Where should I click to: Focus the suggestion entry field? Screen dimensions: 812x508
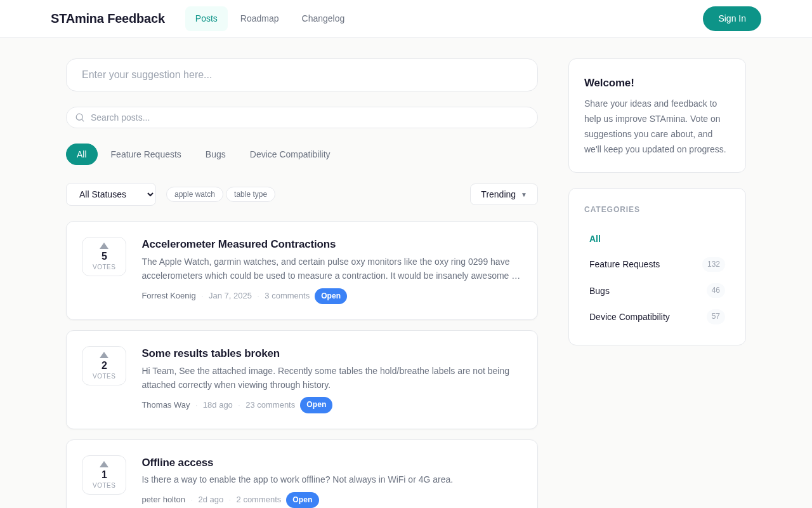pos(302,75)
